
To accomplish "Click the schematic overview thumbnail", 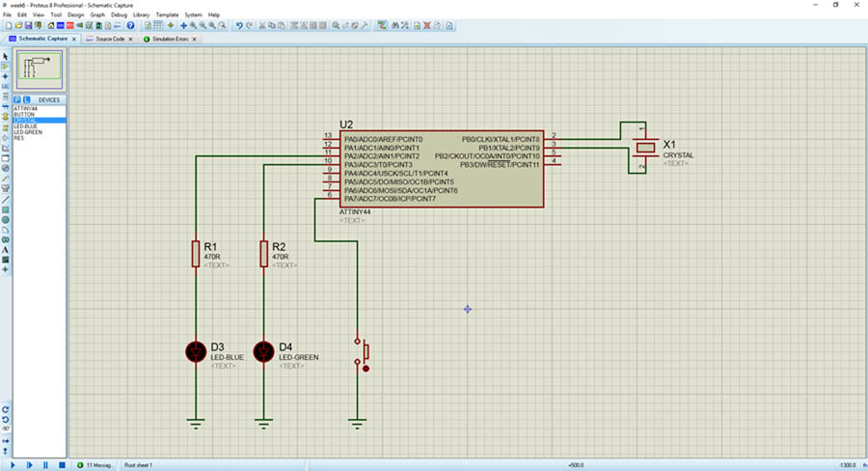I will 39,67.
